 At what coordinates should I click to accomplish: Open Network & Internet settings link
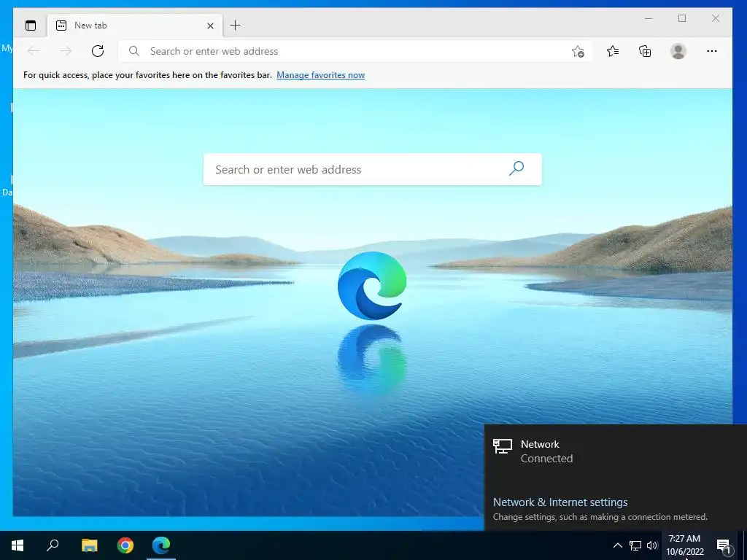[x=560, y=502]
